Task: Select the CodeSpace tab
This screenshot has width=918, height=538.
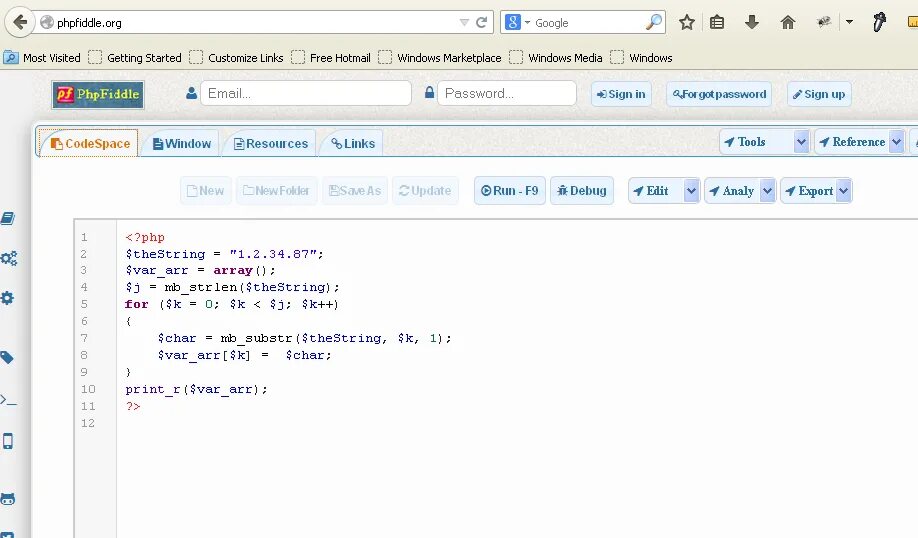Action: (89, 143)
